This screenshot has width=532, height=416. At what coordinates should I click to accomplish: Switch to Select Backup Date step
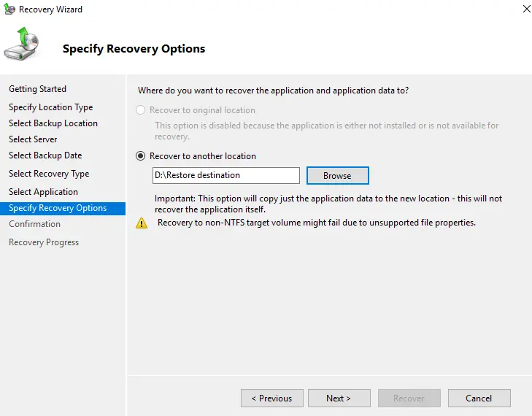pyautogui.click(x=45, y=155)
